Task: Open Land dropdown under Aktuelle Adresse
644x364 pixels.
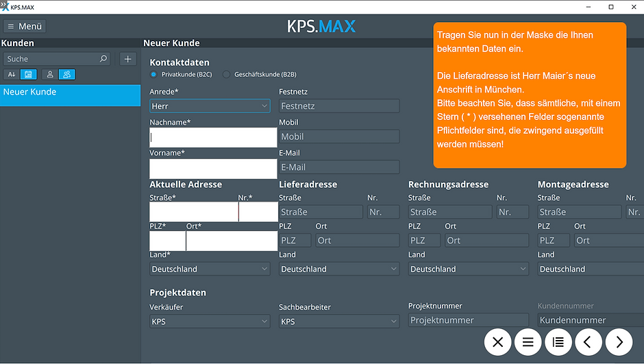Action: [x=210, y=269]
